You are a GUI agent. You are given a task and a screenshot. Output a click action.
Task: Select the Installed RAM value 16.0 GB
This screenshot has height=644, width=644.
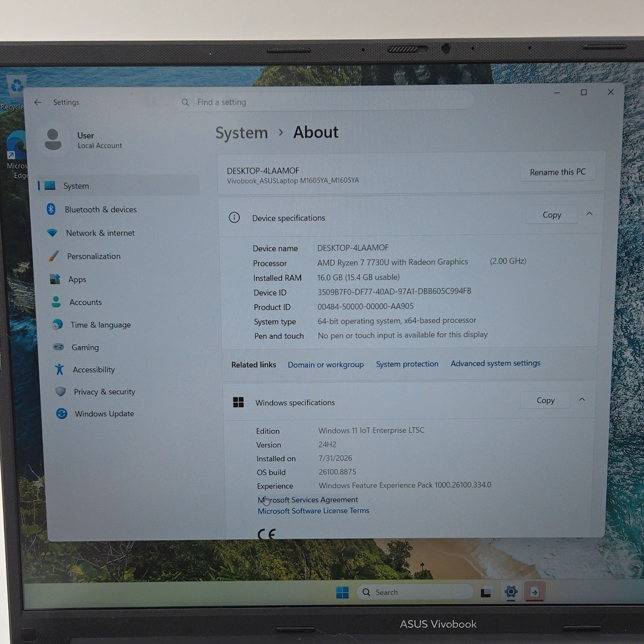click(358, 277)
